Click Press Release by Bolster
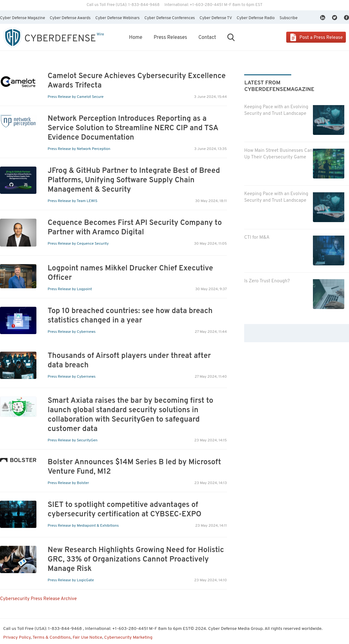 point(68,483)
